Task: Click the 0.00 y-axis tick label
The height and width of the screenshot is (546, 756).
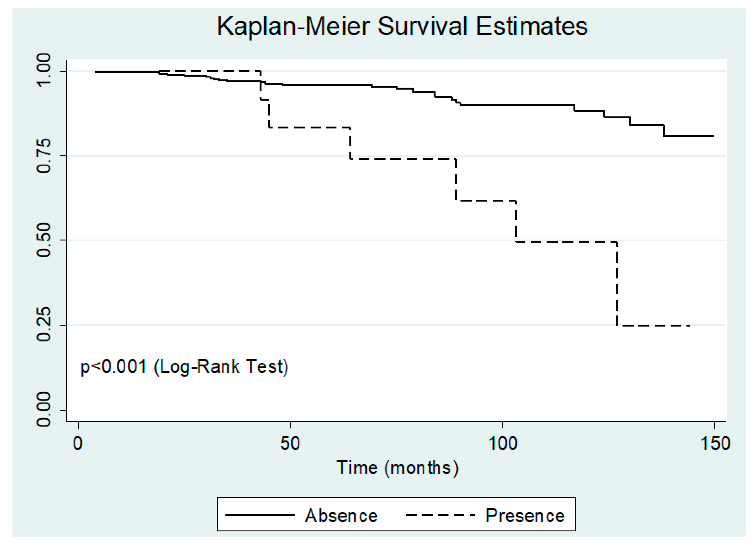Action: coord(43,410)
